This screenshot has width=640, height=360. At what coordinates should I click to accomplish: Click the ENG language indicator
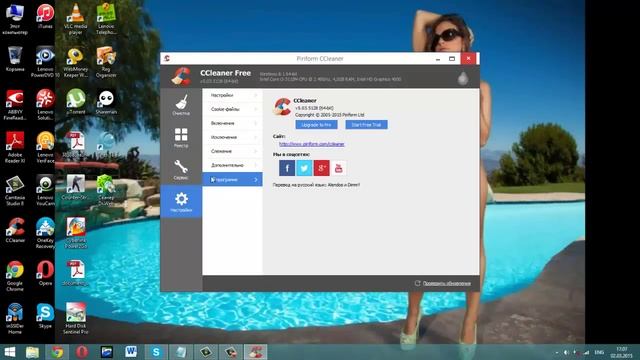click(599, 352)
